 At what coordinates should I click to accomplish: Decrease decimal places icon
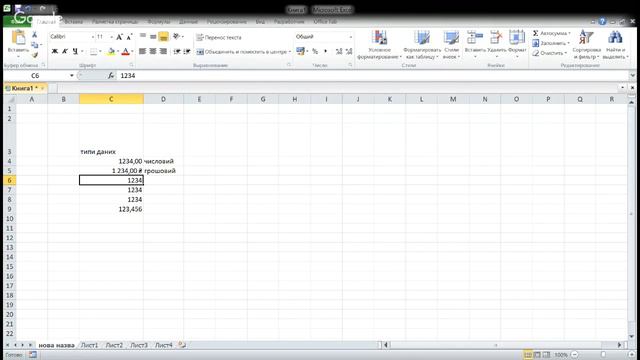[349, 51]
